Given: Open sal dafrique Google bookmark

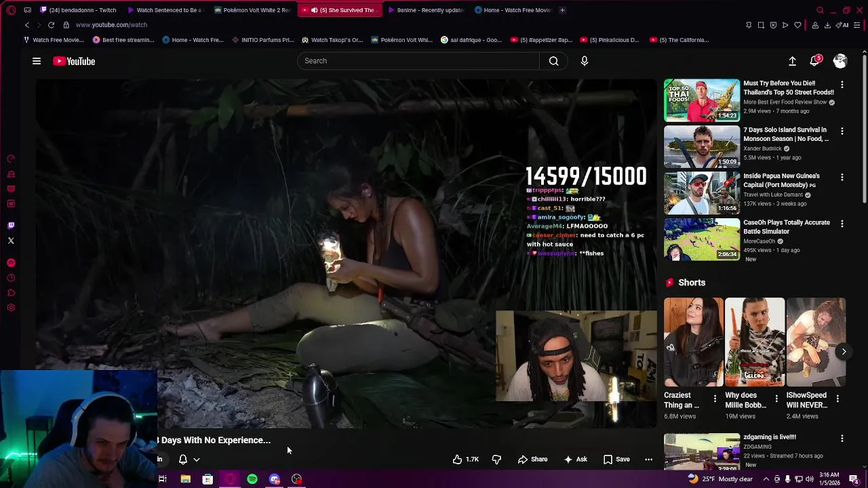Looking at the screenshot, I should pos(471,40).
